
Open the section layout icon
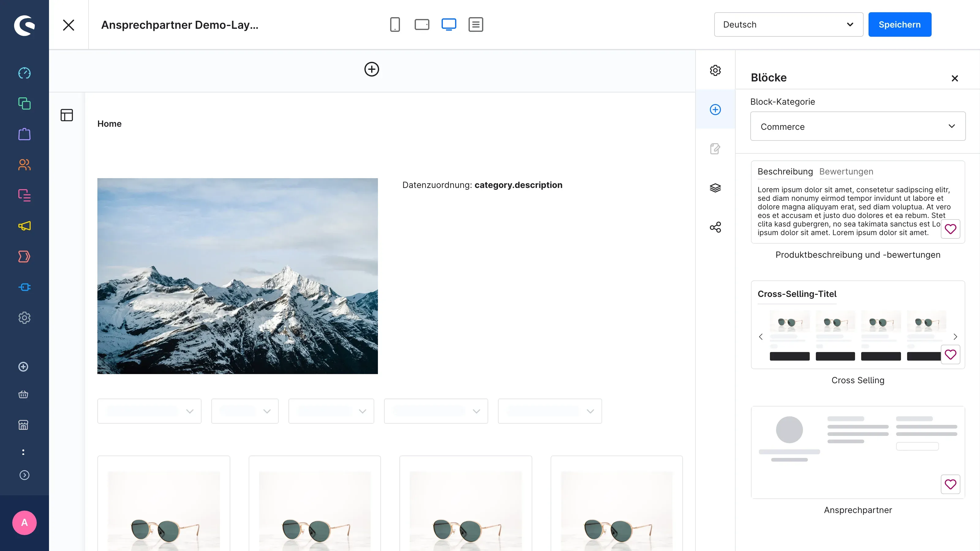pyautogui.click(x=66, y=115)
